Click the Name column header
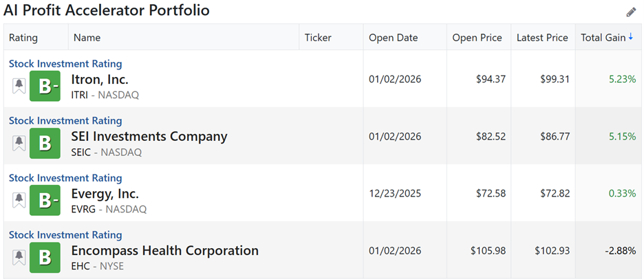This screenshot has width=644, height=279. tap(87, 38)
